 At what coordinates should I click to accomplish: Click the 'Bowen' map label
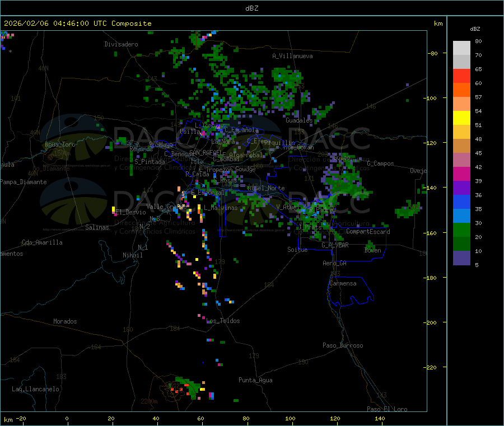372,250
